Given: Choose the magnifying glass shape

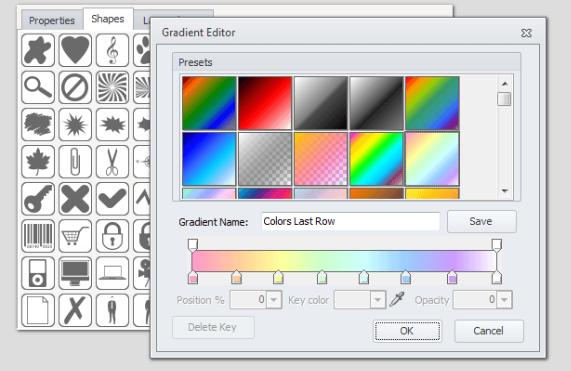Looking at the screenshot, I should 38,87.
